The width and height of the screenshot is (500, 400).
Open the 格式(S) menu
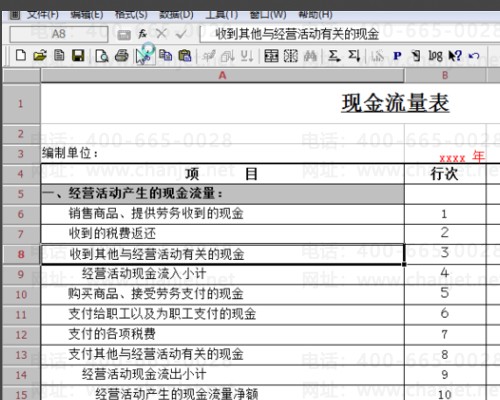pyautogui.click(x=131, y=14)
